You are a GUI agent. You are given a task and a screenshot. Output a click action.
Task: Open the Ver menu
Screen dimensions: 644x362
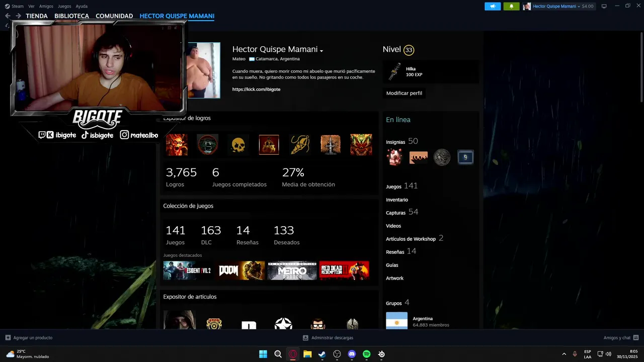pyautogui.click(x=31, y=6)
